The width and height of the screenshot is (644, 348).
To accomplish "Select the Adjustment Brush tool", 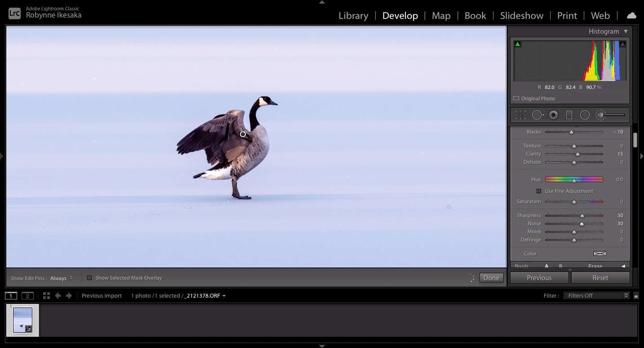I will [x=601, y=115].
